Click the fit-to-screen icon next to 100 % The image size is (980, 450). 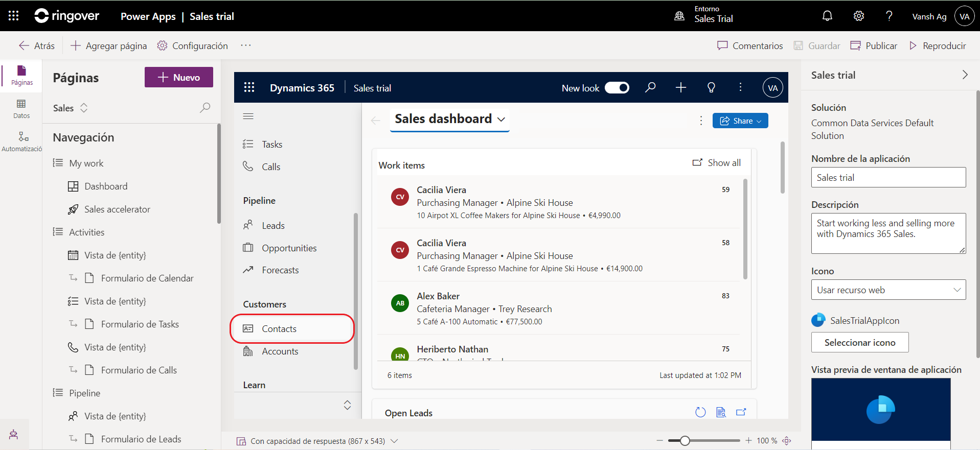pyautogui.click(x=787, y=440)
